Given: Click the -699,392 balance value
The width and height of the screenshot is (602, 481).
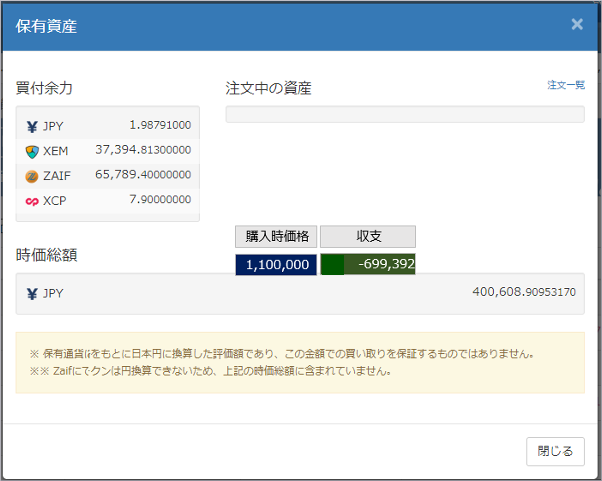Looking at the screenshot, I should point(368,264).
